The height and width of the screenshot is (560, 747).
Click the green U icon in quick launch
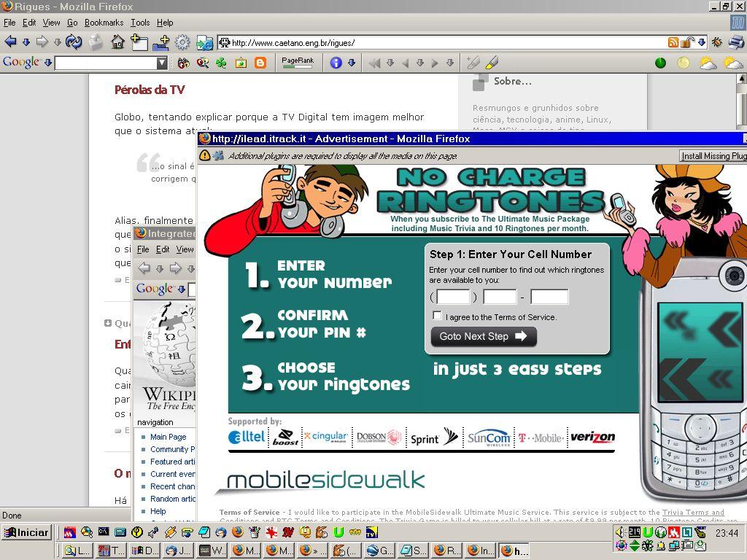[x=338, y=532]
